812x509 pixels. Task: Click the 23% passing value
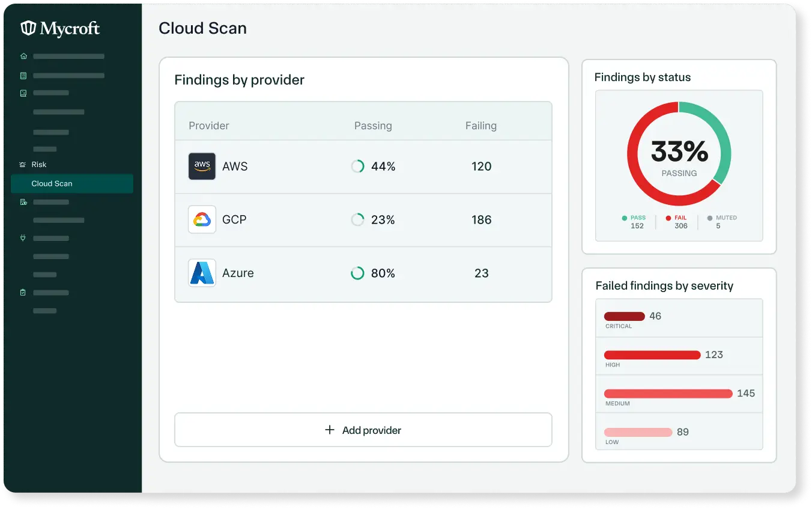(x=383, y=220)
